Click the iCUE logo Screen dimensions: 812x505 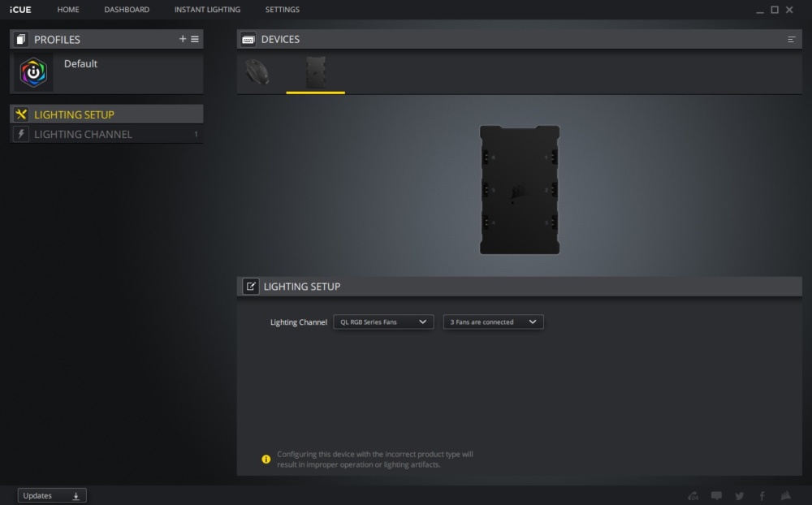(20, 9)
